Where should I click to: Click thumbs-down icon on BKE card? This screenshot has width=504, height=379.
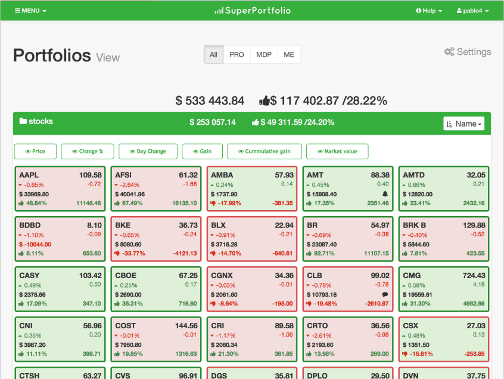(117, 253)
